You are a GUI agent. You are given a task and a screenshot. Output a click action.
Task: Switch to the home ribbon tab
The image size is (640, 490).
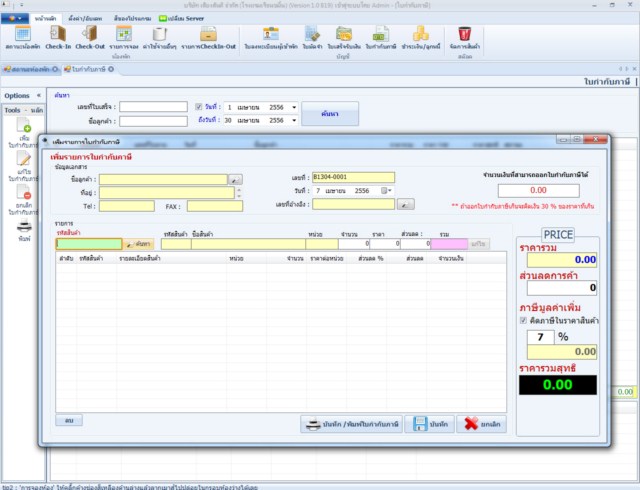coord(46,19)
